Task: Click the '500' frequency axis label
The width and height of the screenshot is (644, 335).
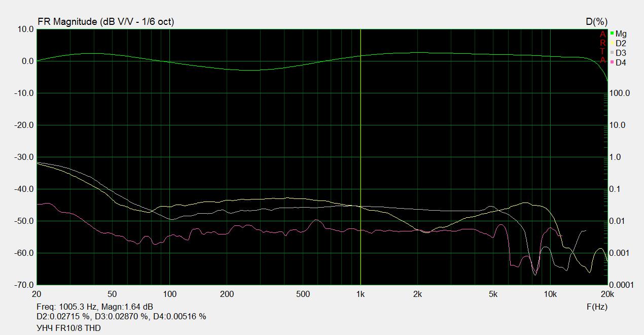Action: (303, 294)
